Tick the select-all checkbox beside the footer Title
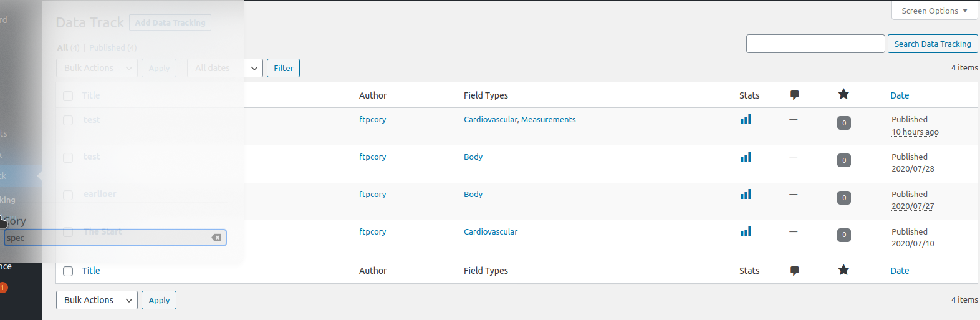The height and width of the screenshot is (320, 980). pyautogui.click(x=69, y=271)
